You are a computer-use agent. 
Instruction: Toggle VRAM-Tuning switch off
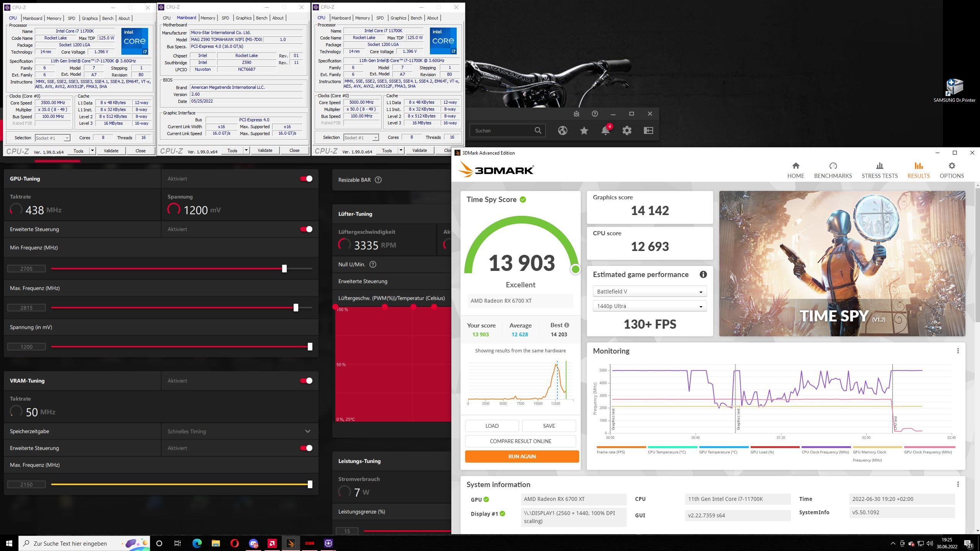(306, 381)
